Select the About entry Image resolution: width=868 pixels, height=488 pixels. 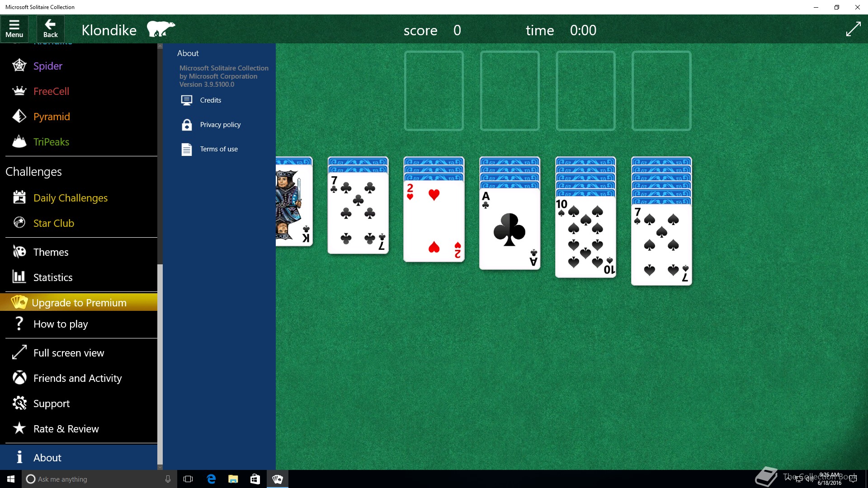pos(79,457)
